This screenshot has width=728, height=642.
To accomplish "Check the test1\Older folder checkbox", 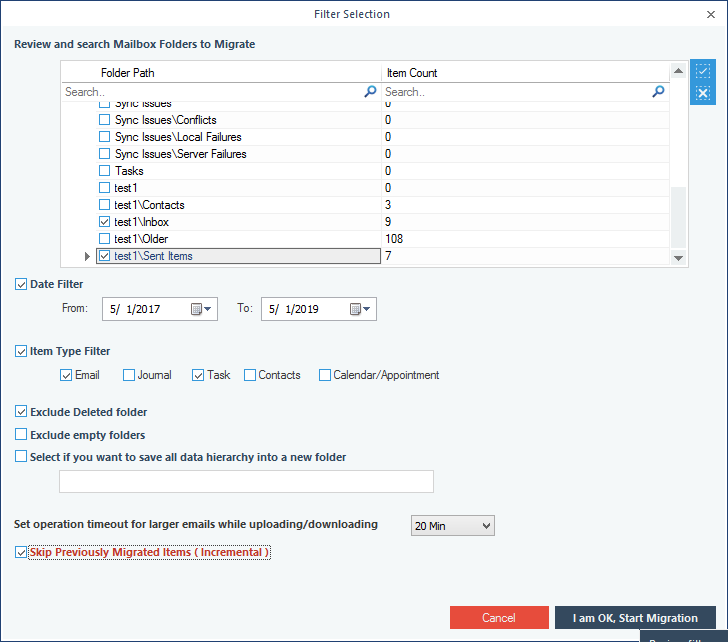I will (x=105, y=239).
